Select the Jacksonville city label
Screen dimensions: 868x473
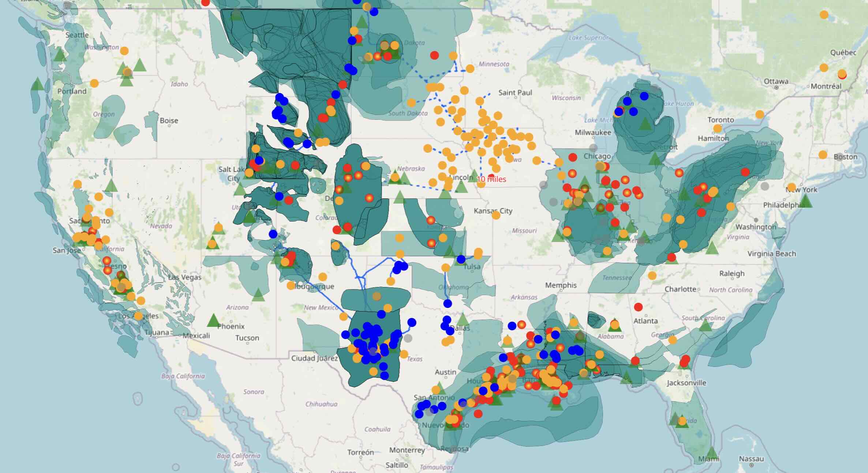pyautogui.click(x=686, y=383)
